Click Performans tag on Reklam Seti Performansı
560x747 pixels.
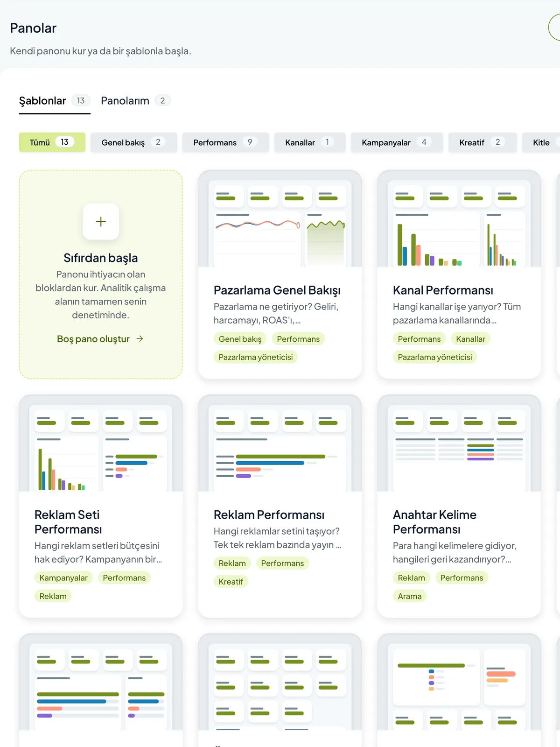pyautogui.click(x=124, y=578)
